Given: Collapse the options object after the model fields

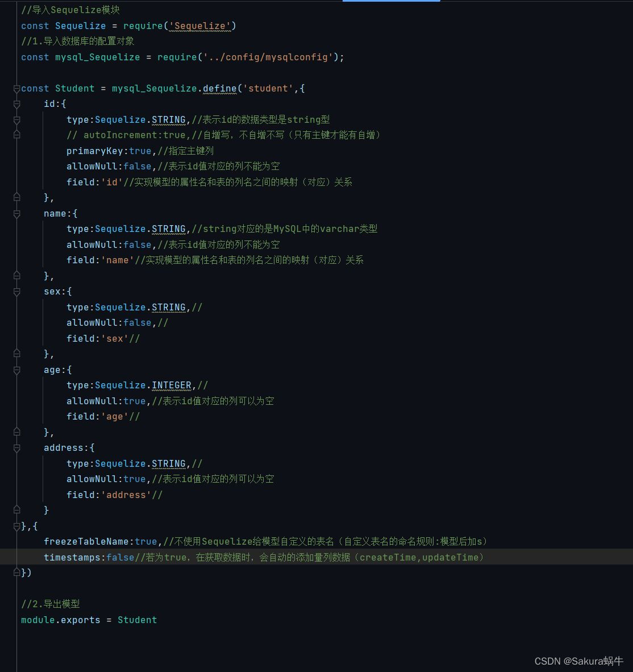Looking at the screenshot, I should point(16,526).
